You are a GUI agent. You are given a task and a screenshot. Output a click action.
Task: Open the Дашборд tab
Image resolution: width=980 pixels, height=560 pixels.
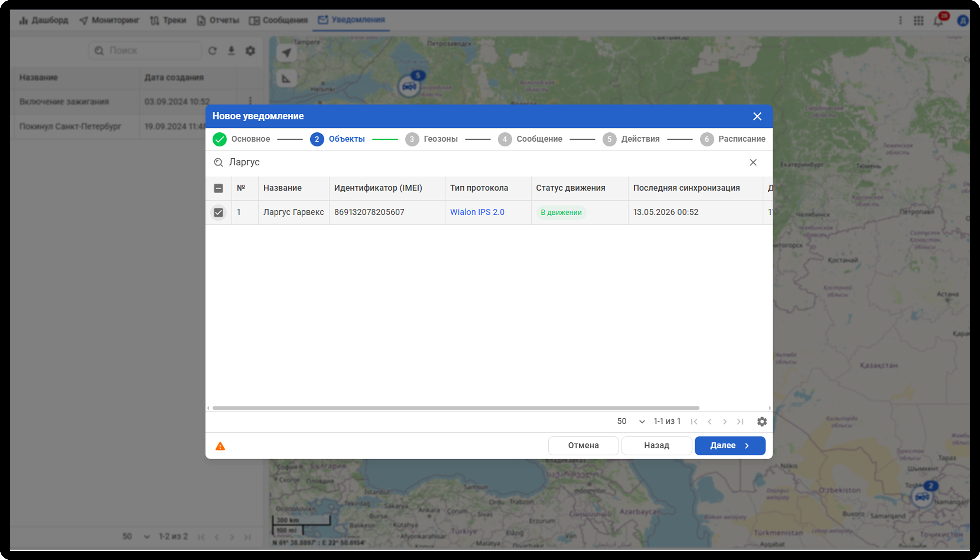point(44,20)
